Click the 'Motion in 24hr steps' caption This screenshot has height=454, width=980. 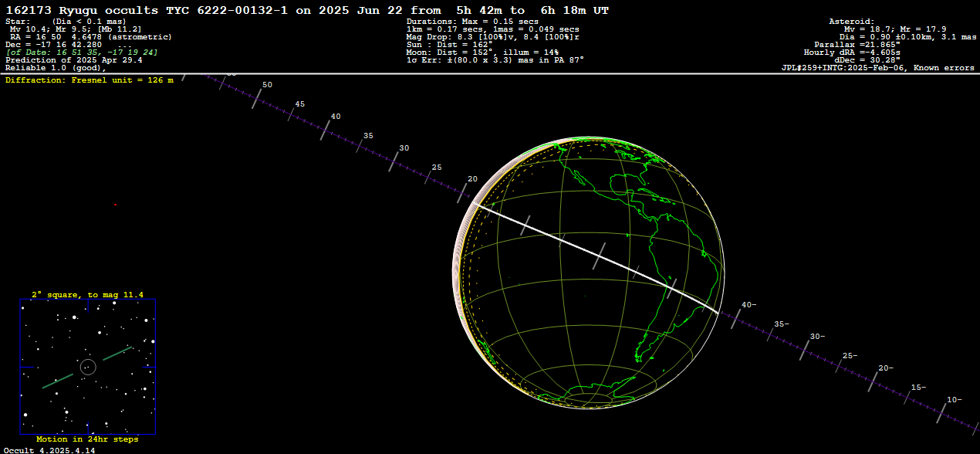(87, 439)
